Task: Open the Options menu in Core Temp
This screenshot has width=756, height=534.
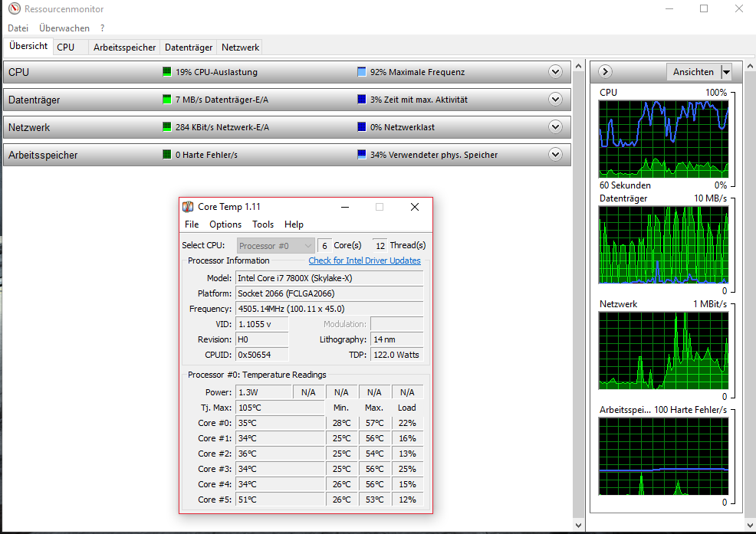Action: [225, 224]
